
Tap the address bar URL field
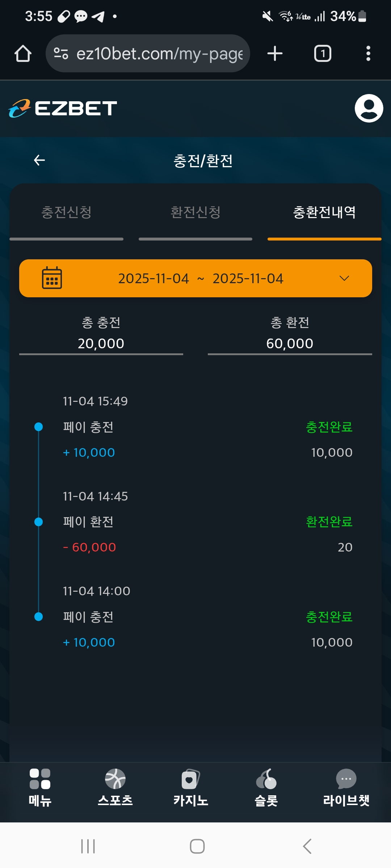coord(159,54)
